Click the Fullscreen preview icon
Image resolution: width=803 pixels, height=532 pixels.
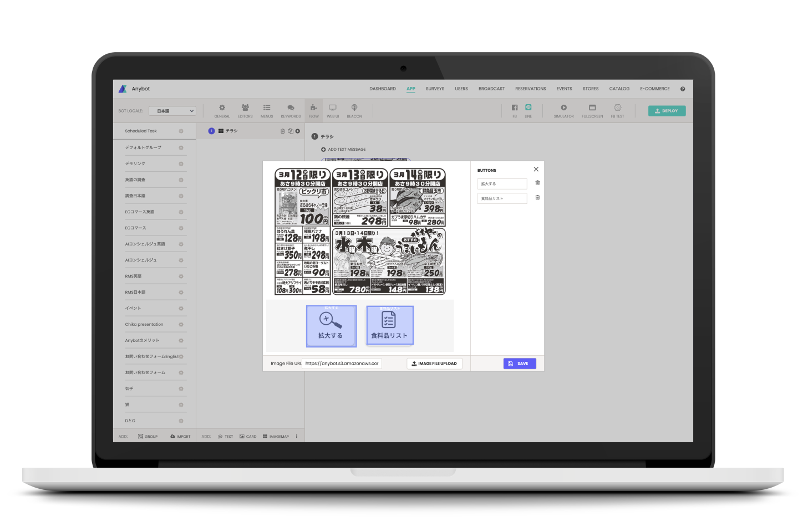pyautogui.click(x=592, y=108)
